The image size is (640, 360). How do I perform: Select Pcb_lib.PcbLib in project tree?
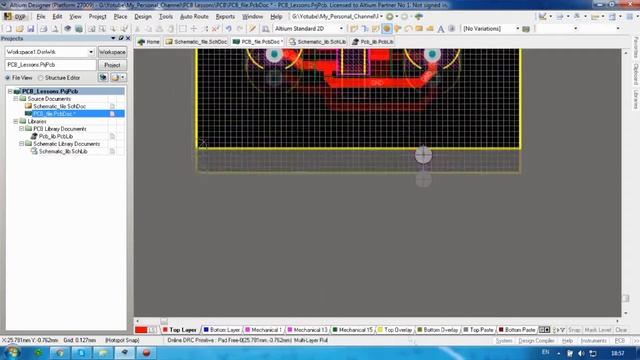56,136
